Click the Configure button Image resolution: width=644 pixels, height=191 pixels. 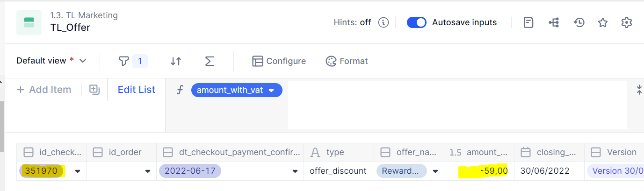279,61
